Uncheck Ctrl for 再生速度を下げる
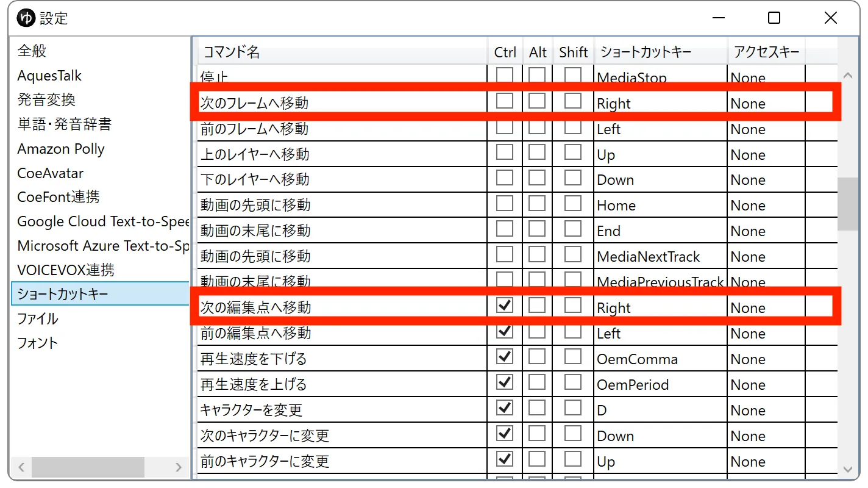 pos(505,356)
